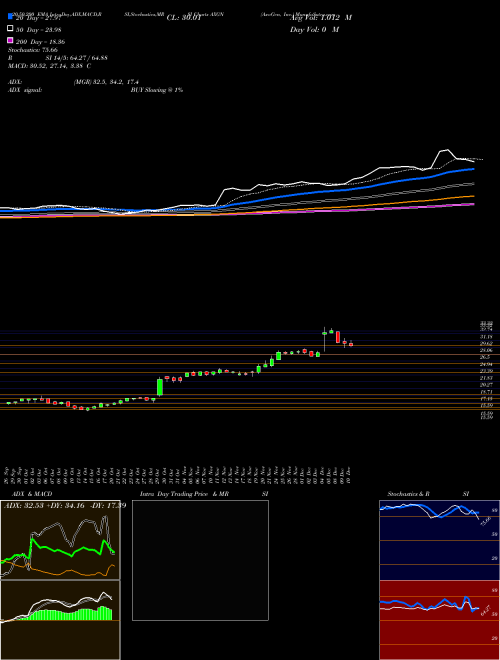Click the 'ADX signal:' label
This screenshot has width=500, height=660.
25,90
